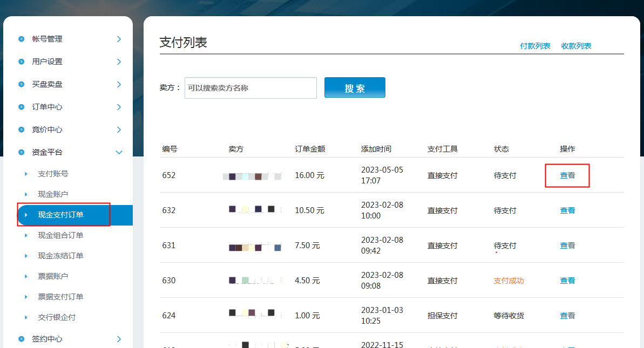Click bullet icon beside 竞价中心
Image resolution: width=644 pixels, height=348 pixels.
tap(22, 129)
